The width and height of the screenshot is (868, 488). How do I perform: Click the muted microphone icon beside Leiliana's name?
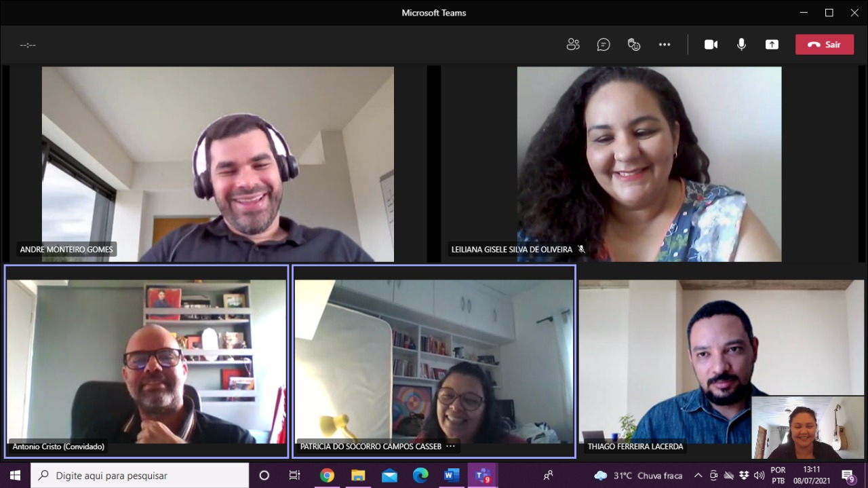pos(581,250)
